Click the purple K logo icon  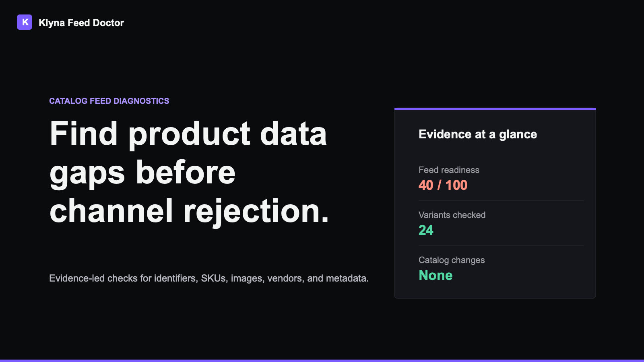[x=25, y=22]
